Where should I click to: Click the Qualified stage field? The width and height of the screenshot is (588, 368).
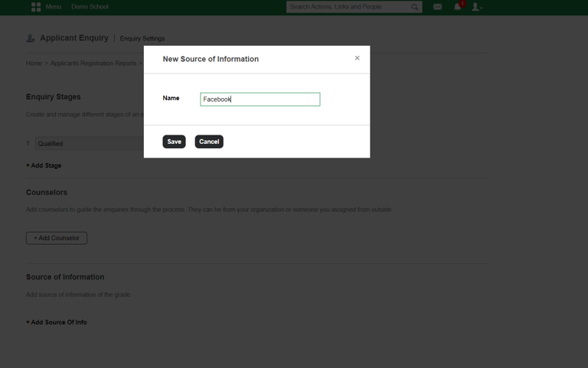pos(90,144)
